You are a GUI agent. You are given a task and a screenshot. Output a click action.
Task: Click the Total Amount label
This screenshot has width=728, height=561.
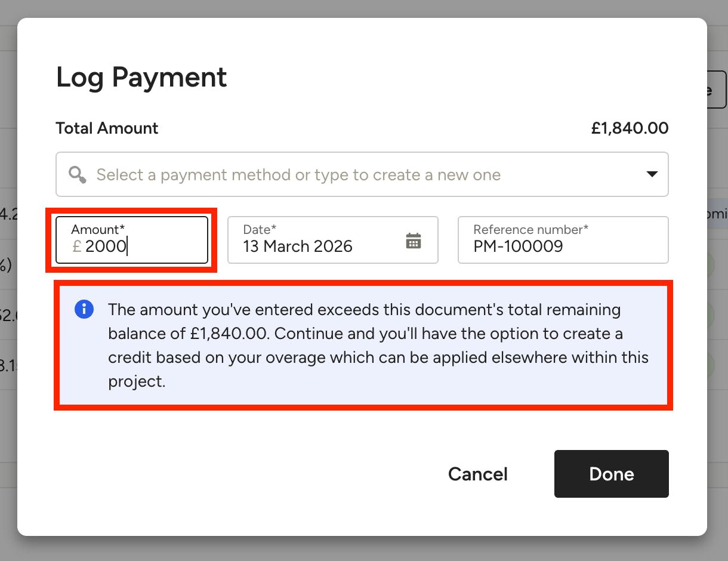(107, 128)
